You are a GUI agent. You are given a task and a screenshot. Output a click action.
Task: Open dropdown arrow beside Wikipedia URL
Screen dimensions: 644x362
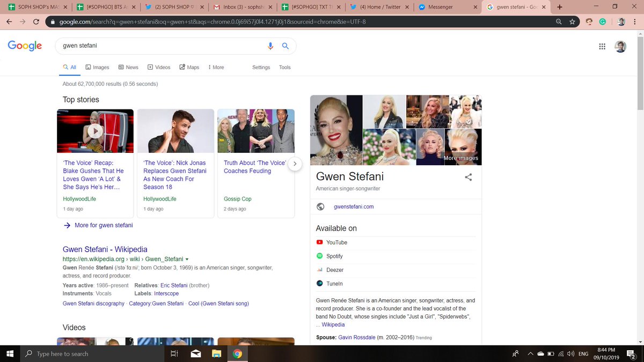[187, 260]
